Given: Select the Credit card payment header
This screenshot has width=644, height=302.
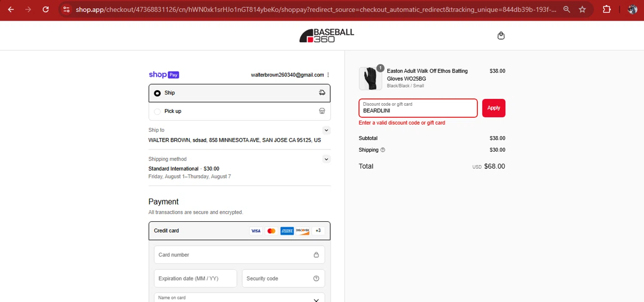Looking at the screenshot, I should (240, 231).
